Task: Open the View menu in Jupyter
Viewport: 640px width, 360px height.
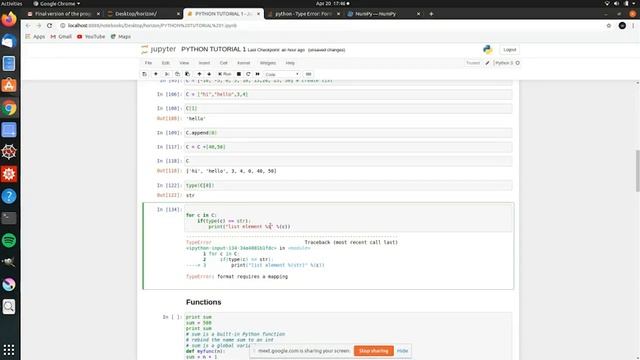Action: (184, 63)
